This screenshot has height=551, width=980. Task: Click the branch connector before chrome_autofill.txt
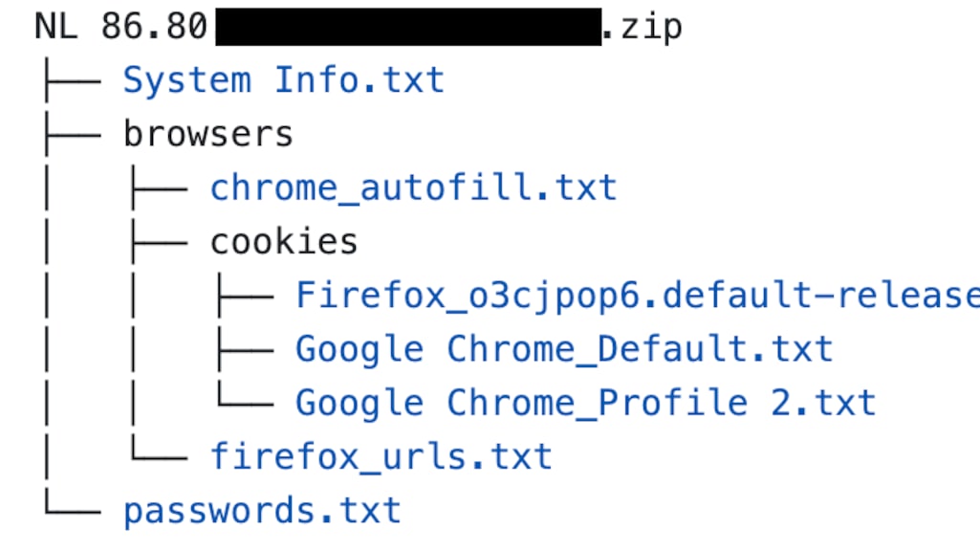pyautogui.click(x=158, y=187)
